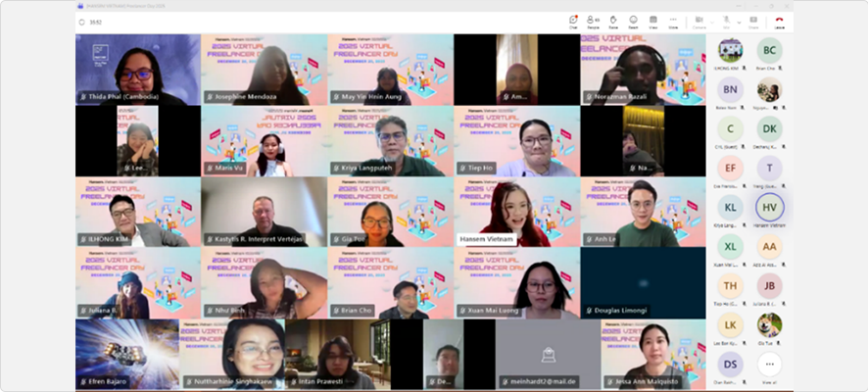Screen dimensions: 868x392
Task: Select Maris Vu's video tile
Action: (x=265, y=141)
